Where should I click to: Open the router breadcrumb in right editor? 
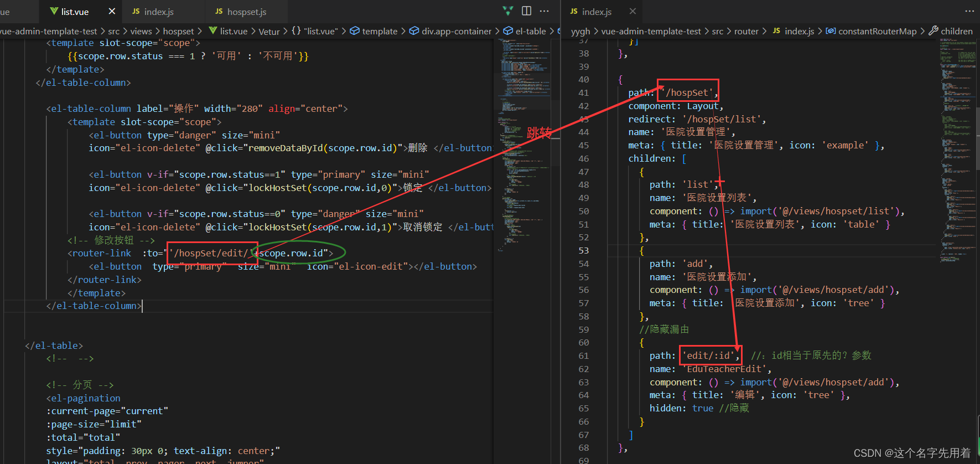coord(746,32)
